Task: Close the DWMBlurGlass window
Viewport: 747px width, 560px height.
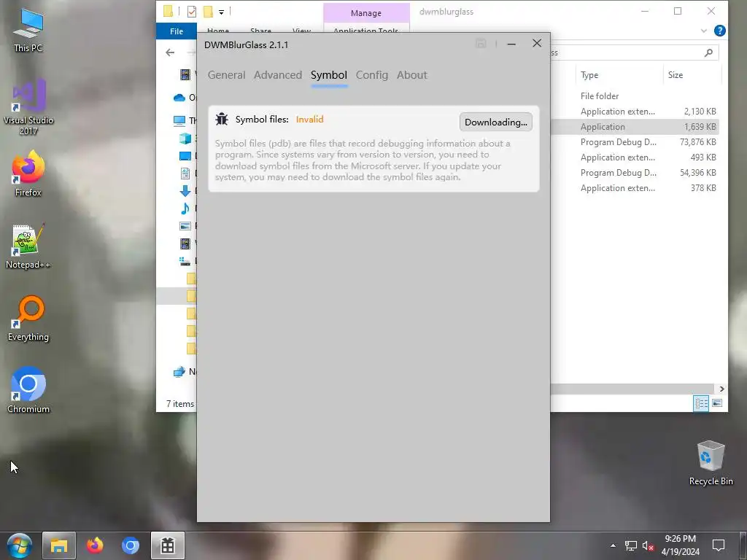Action: pyautogui.click(x=537, y=43)
